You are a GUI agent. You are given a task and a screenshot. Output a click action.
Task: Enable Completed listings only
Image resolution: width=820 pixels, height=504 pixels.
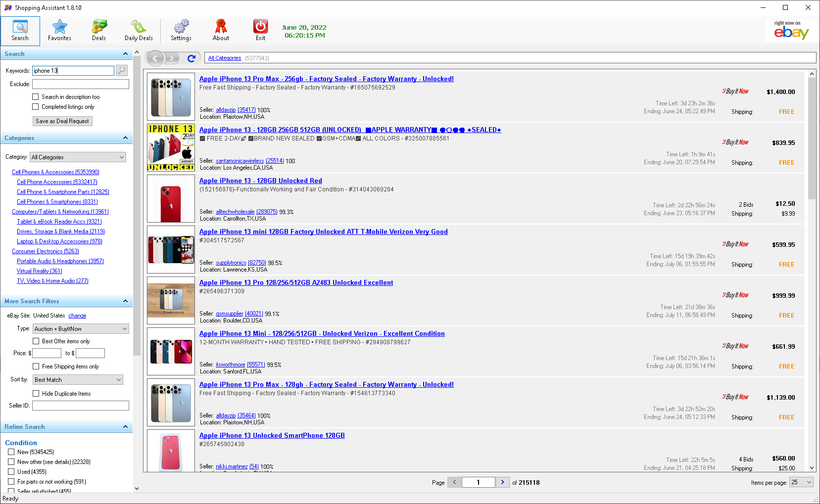(x=35, y=107)
